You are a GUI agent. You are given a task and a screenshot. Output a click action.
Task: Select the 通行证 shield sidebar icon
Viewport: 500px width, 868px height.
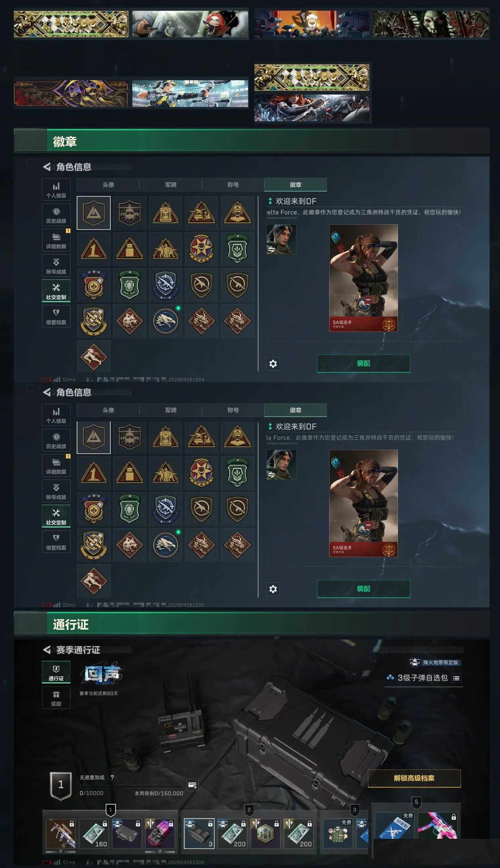pos(56,672)
